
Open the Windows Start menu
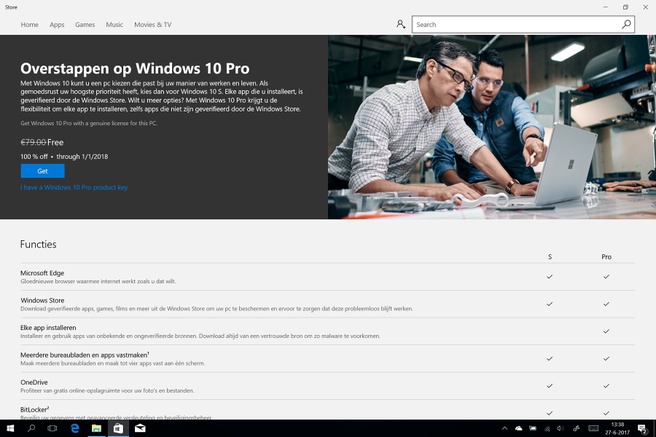pyautogui.click(x=10, y=428)
